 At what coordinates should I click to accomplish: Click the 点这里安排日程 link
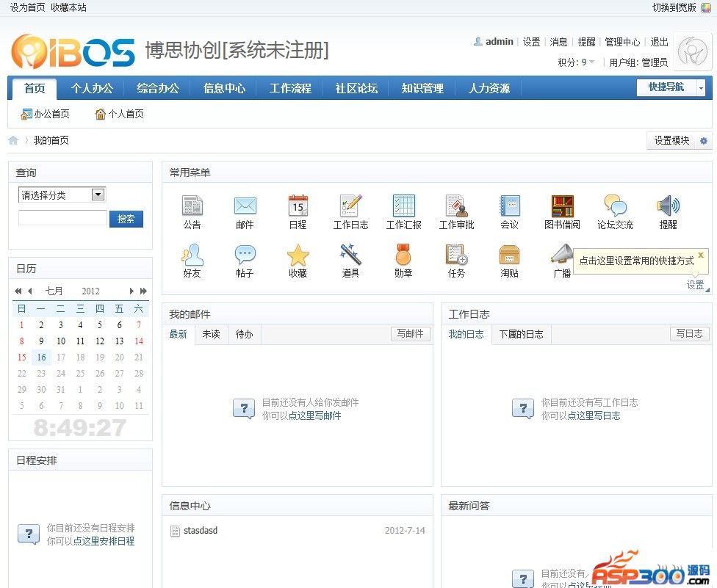[104, 542]
